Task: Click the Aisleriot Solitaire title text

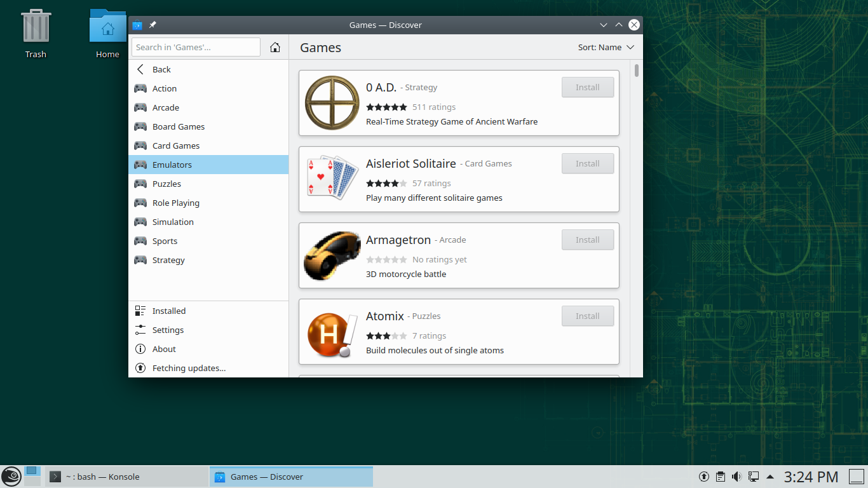Action: pyautogui.click(x=411, y=163)
